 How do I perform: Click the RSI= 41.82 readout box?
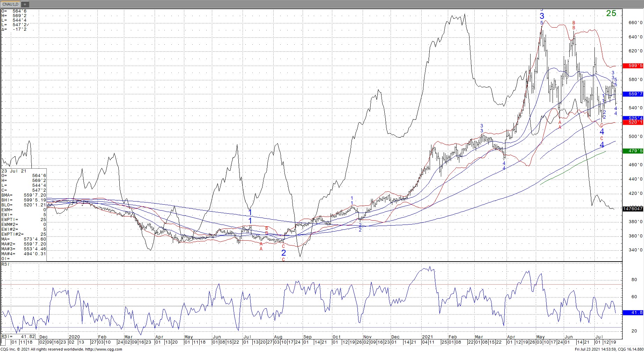coord(18,337)
